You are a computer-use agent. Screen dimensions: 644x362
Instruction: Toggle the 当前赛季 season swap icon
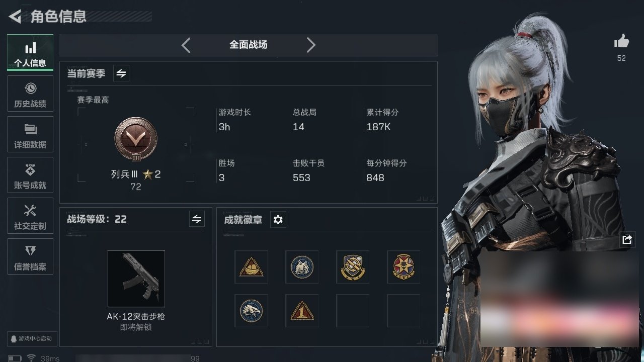tap(121, 73)
